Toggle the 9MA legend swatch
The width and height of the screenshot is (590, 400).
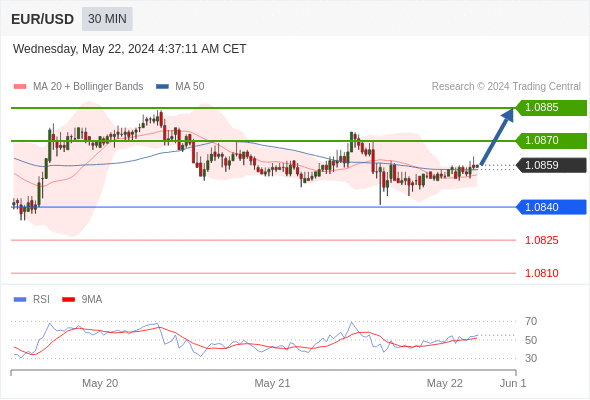click(x=68, y=300)
